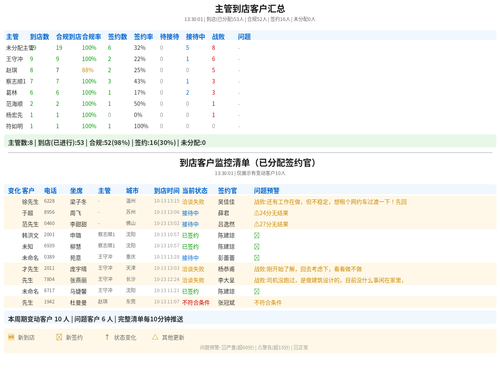Image resolution: width=500 pixels, height=370 pixels.
Task: Click the 问题 column header in summary table
Action: pos(244,37)
